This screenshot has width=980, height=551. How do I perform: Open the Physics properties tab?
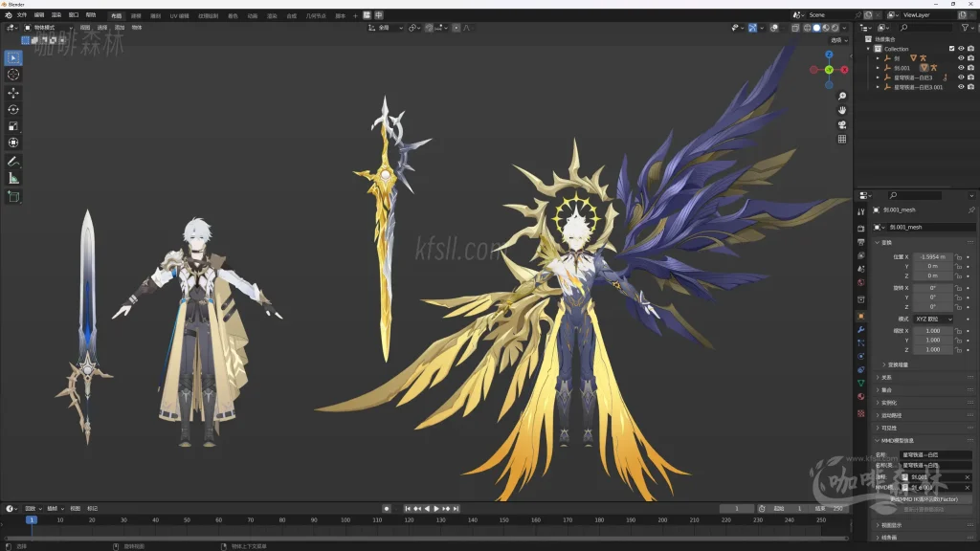click(860, 356)
